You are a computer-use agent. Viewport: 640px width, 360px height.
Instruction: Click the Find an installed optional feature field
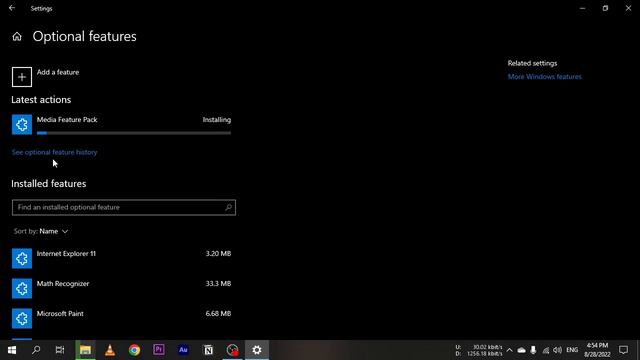(124, 207)
